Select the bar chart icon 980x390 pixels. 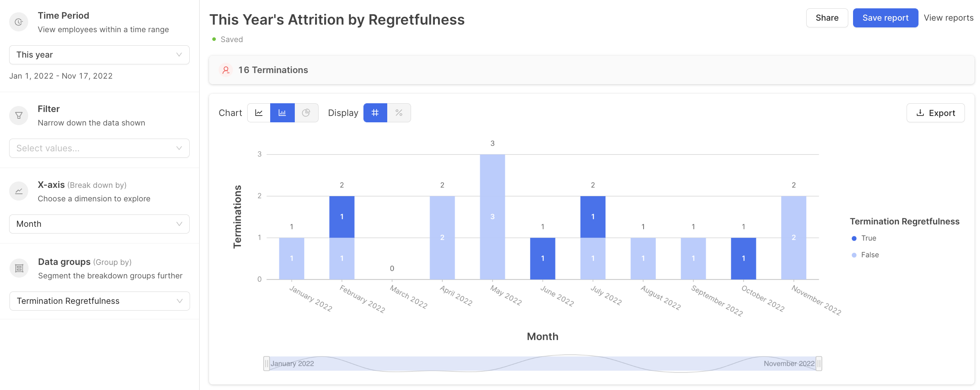[282, 113]
